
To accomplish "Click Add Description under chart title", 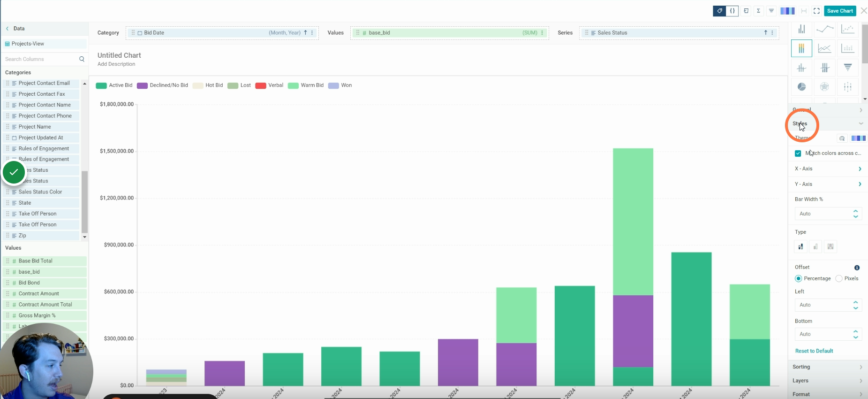I will pos(116,64).
